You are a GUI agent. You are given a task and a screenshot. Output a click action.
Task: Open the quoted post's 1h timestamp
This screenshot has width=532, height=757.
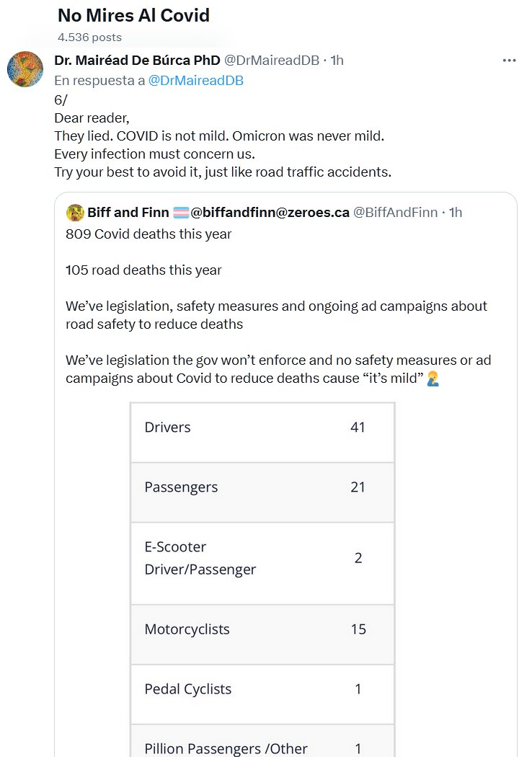pos(455,213)
